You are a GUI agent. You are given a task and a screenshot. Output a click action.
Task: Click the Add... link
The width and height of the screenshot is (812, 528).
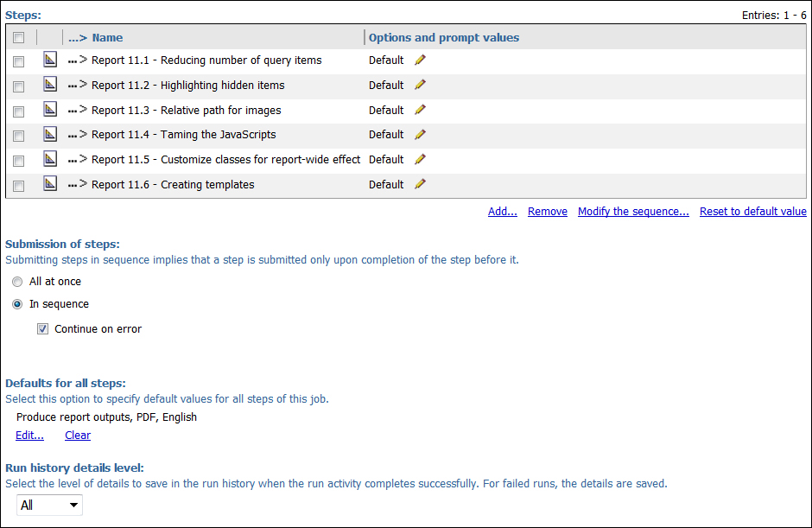503,212
